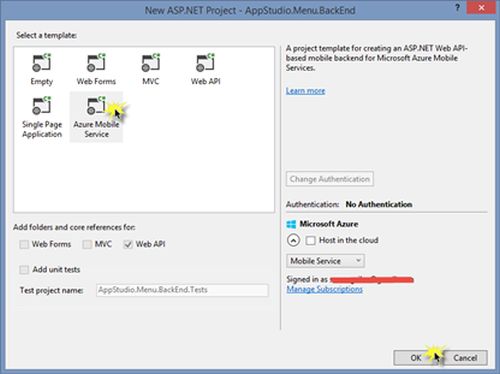Click the Microsoft Azure logo icon
500x374 pixels.
click(x=291, y=224)
